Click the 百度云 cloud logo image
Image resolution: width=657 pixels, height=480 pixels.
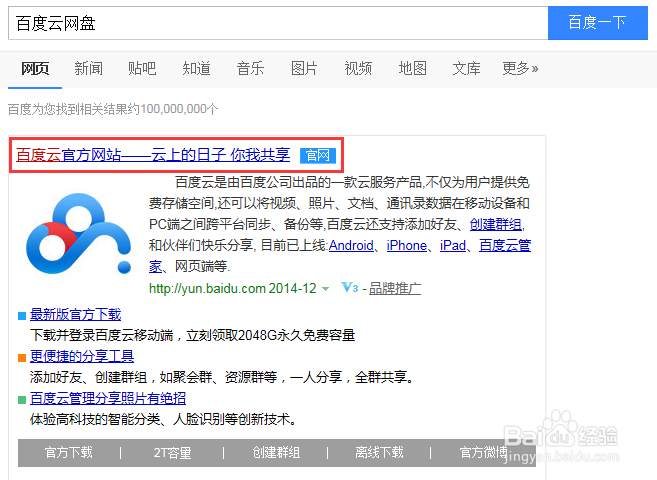click(x=79, y=234)
